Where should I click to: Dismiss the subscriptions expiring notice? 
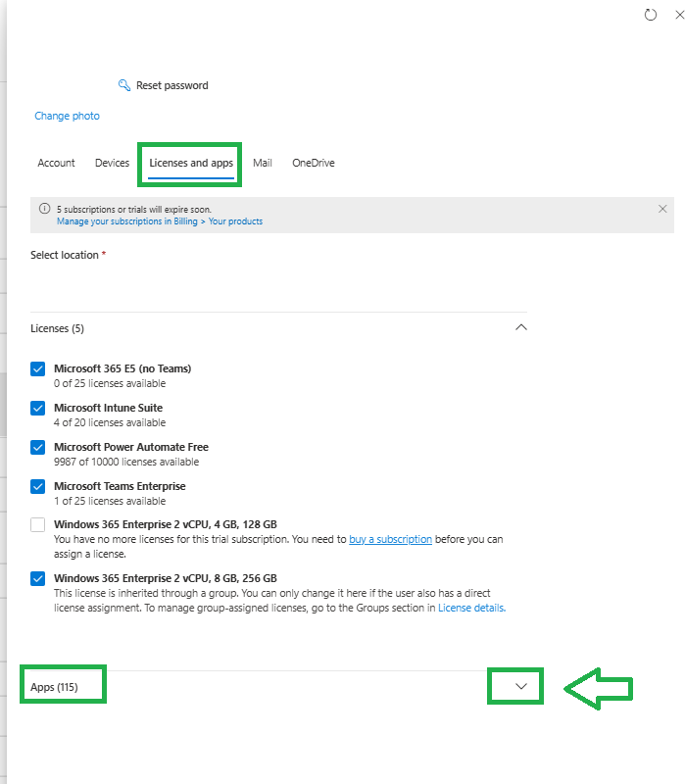tap(662, 209)
